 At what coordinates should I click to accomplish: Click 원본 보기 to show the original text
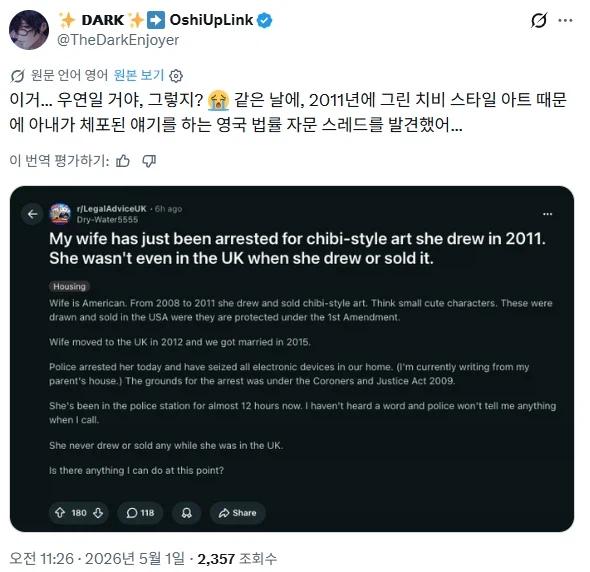[139, 75]
